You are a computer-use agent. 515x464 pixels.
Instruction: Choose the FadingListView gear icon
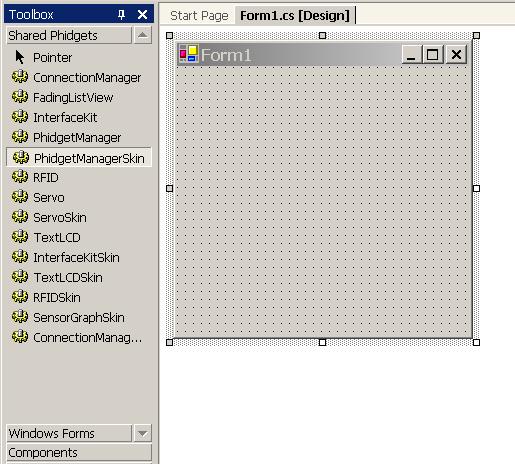coord(20,97)
